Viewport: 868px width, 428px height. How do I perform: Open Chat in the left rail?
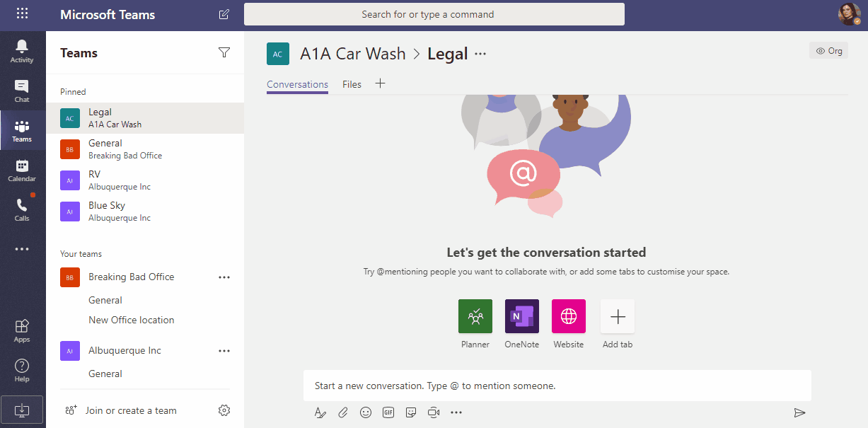[22, 91]
